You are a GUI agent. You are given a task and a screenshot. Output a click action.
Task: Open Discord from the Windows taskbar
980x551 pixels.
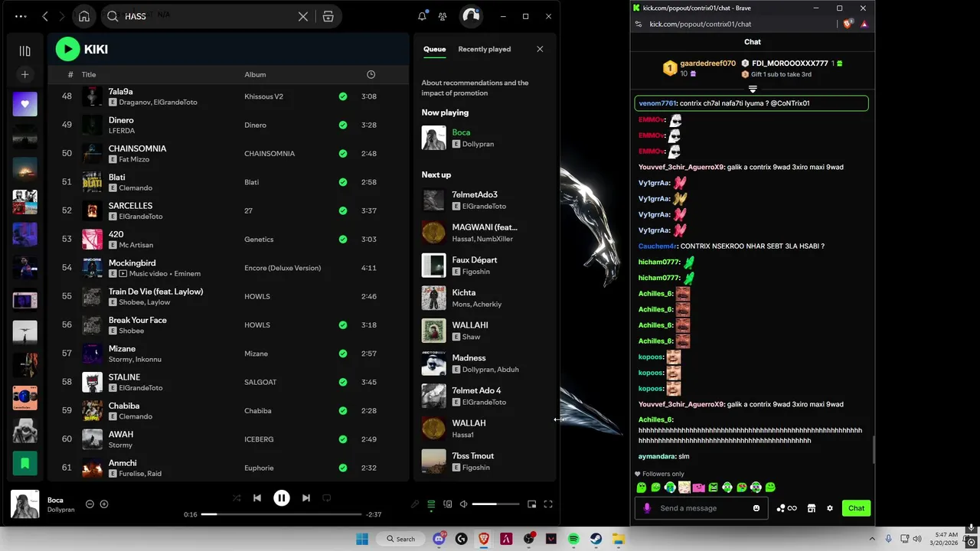coord(439,539)
